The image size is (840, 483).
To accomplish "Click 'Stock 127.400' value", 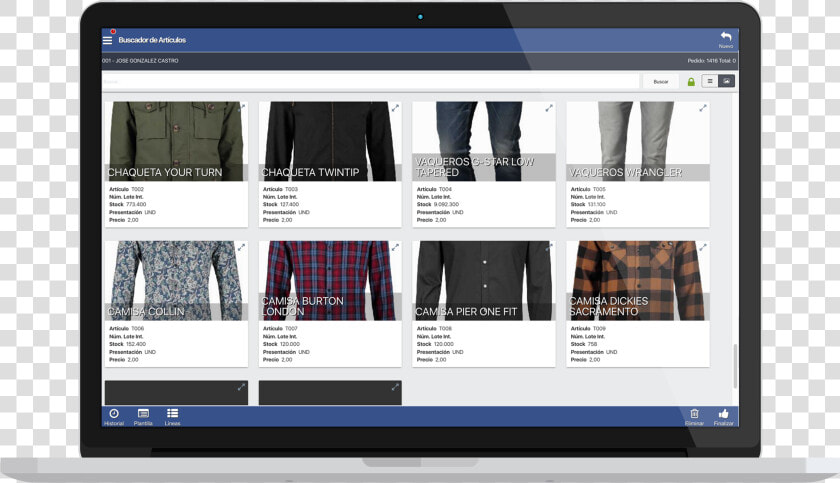I will point(281,205).
